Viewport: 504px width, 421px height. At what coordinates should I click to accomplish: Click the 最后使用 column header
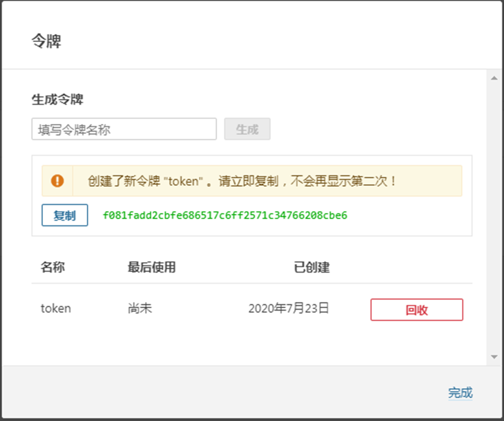click(x=152, y=267)
